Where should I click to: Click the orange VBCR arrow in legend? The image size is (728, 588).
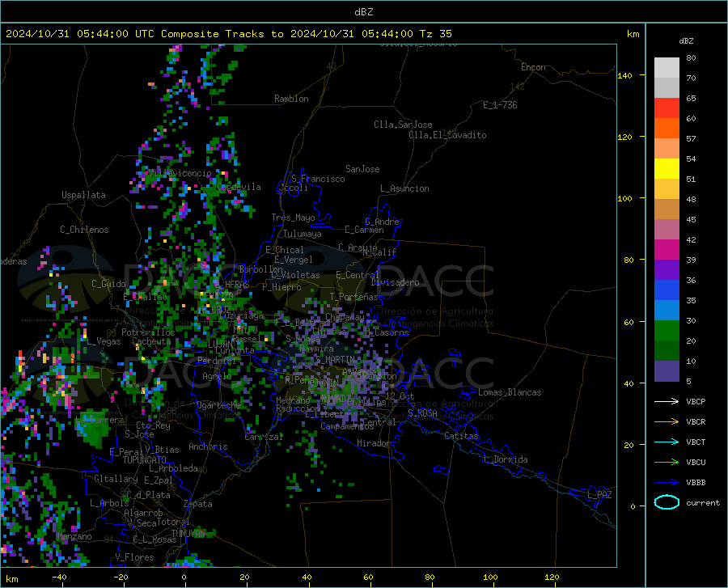click(x=667, y=422)
